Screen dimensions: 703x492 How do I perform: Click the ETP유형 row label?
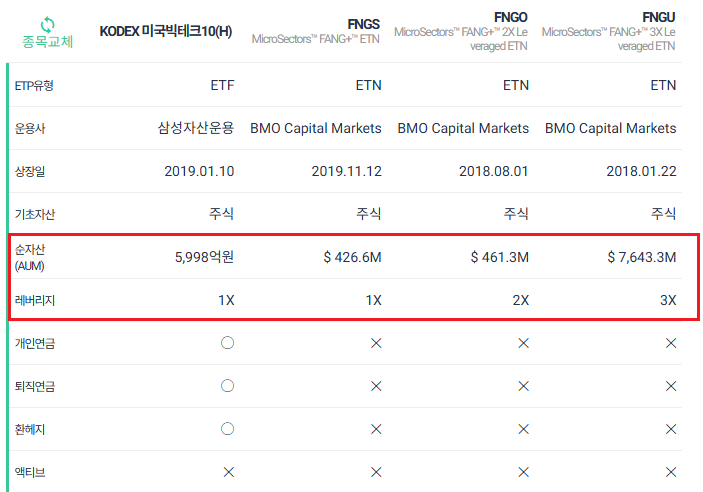click(34, 85)
